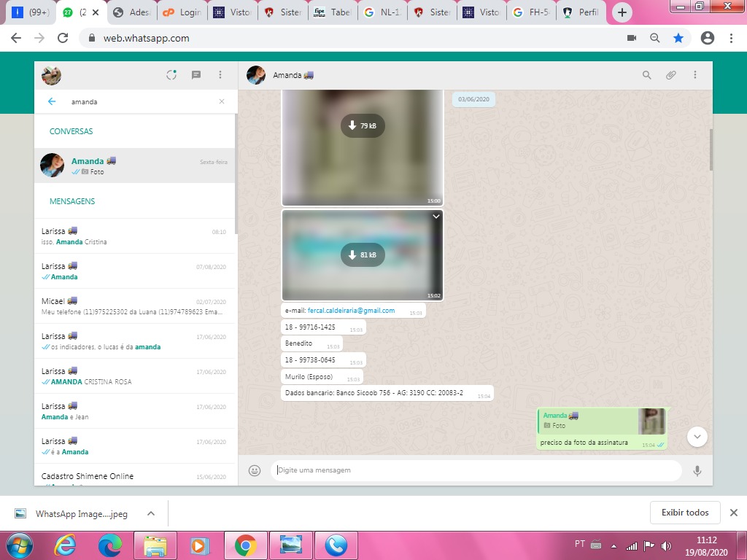Click the WhatsApp status icon in sidebar header

coord(171,74)
